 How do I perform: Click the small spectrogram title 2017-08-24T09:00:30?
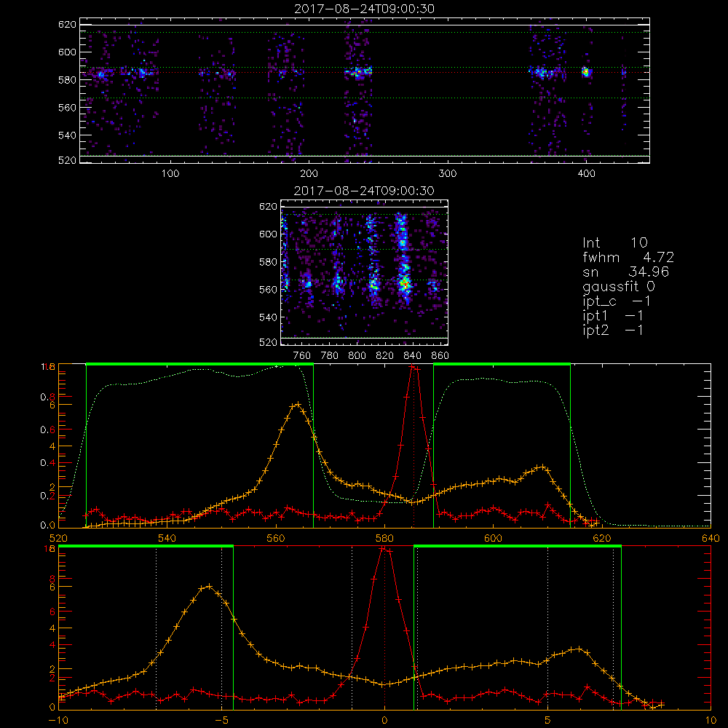(x=364, y=191)
